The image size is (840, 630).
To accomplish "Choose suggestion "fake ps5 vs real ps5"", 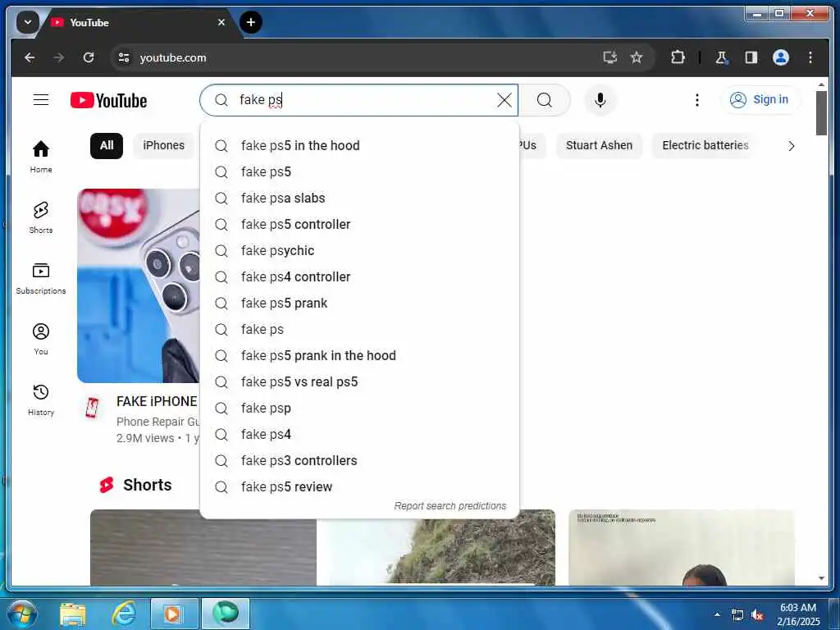I will (x=359, y=382).
